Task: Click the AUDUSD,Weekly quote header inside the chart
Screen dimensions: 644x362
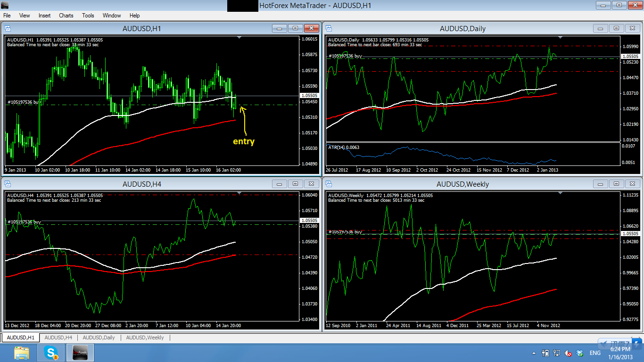Action: pos(380,195)
